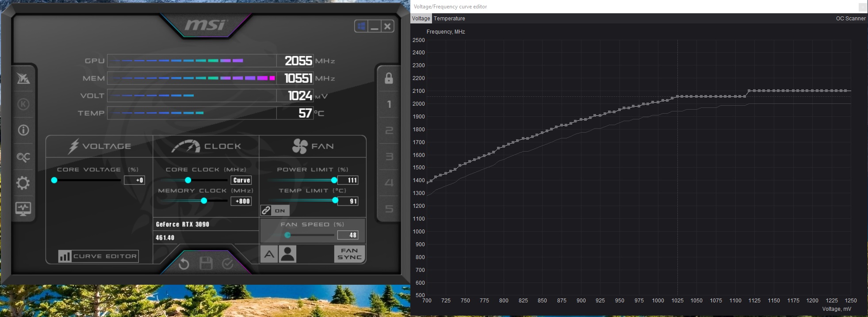Viewport: 868px width, 317px height.
Task: Click the Fan panel header
Action: coord(313,146)
